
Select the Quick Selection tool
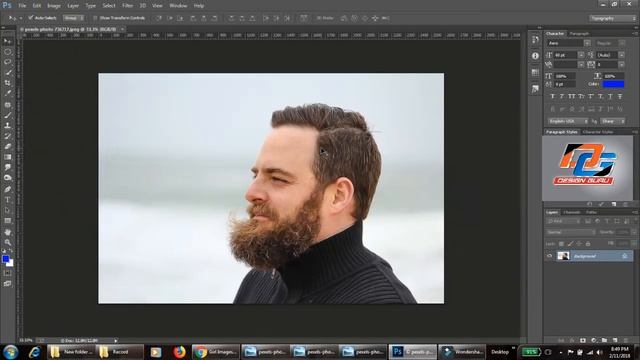7,73
